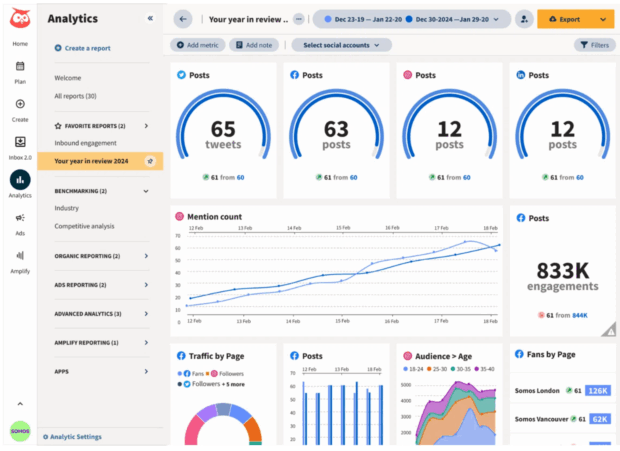
Task: Click the pink segment of traffic donut
Action: [194, 431]
